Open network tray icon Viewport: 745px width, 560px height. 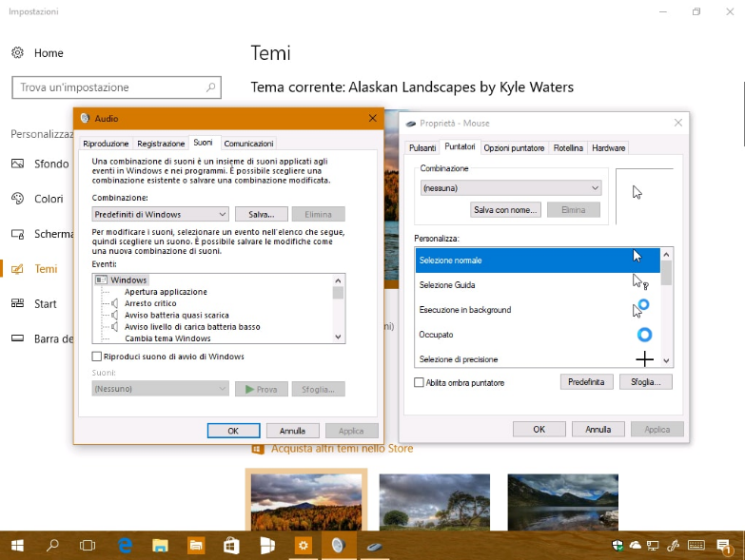click(654, 546)
